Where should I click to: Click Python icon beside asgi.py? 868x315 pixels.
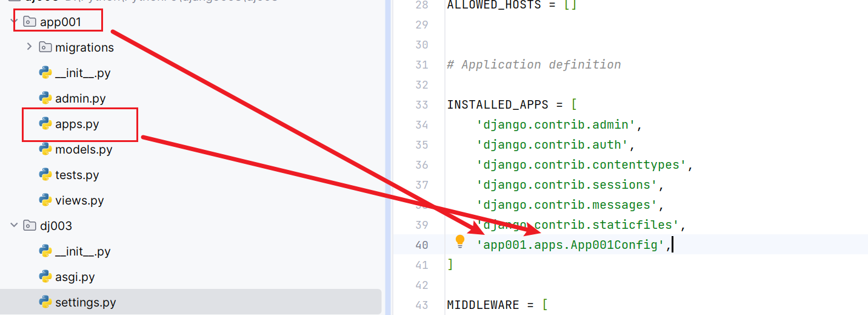pos(45,277)
